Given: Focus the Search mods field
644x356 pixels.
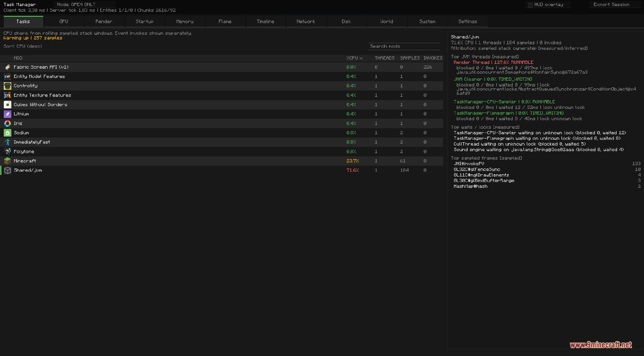Looking at the screenshot, I should (x=404, y=46).
